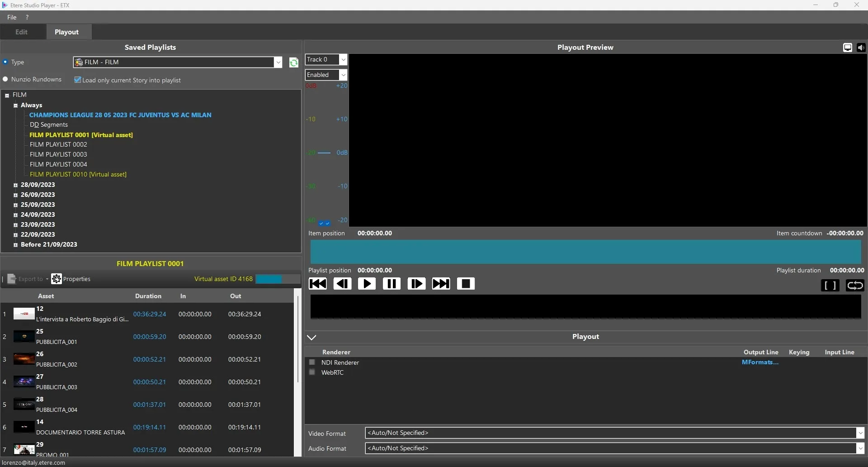Skip to the next playlist item
868x467 pixels.
(441, 284)
